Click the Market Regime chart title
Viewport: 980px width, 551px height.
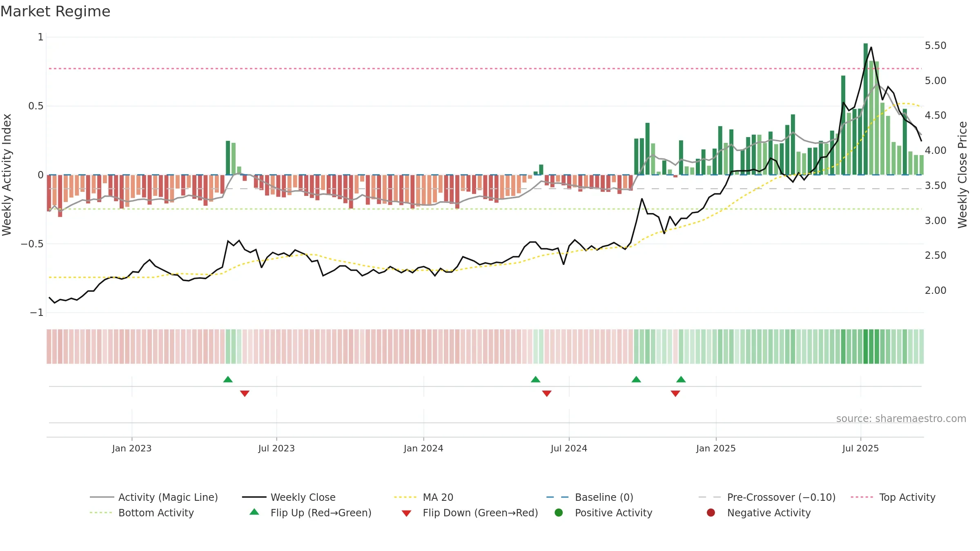click(x=55, y=11)
